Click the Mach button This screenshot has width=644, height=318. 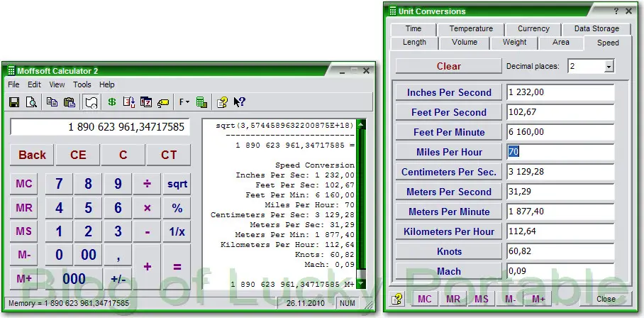(x=448, y=271)
